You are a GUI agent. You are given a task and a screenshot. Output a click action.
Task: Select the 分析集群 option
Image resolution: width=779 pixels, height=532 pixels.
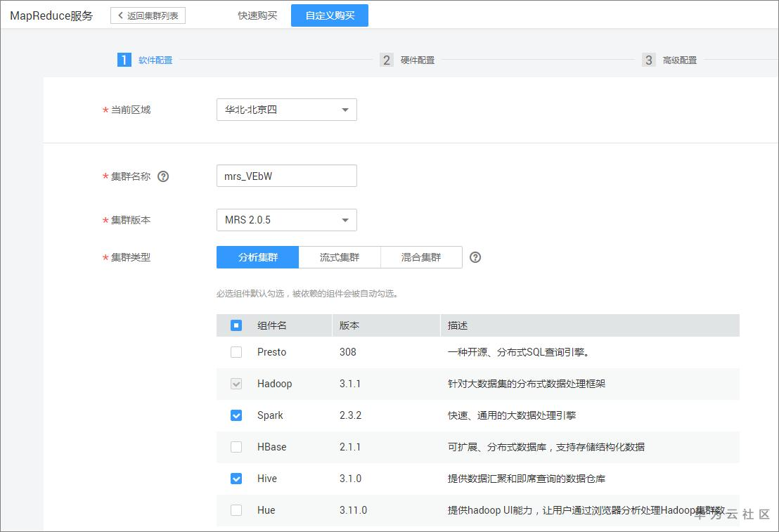pyautogui.click(x=257, y=257)
